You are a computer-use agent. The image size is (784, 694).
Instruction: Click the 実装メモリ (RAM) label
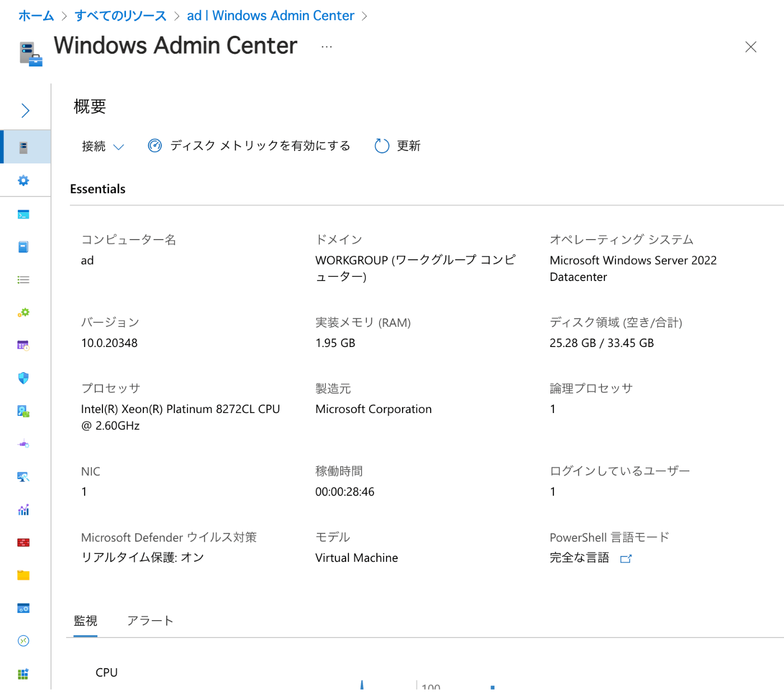coord(363,322)
